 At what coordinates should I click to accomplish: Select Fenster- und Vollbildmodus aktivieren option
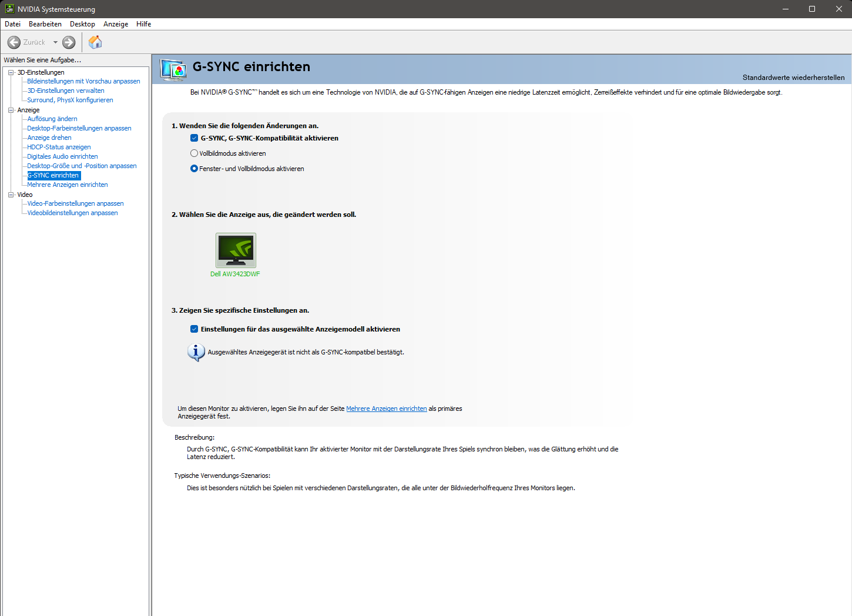[194, 169]
